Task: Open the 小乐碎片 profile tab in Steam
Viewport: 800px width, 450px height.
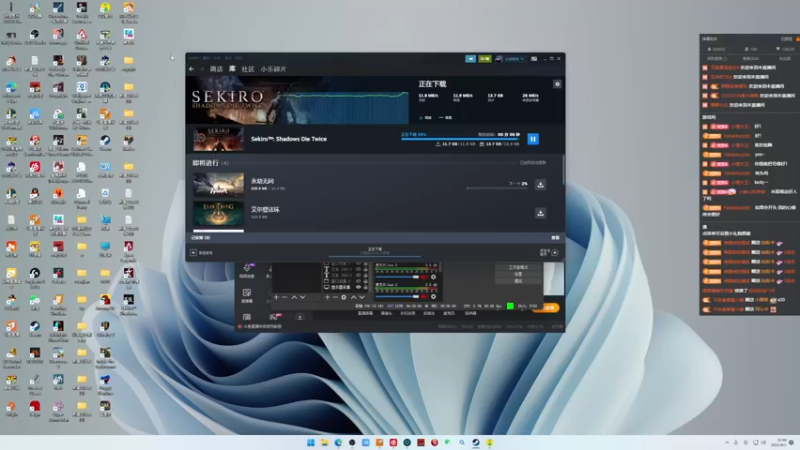Action: [273, 69]
